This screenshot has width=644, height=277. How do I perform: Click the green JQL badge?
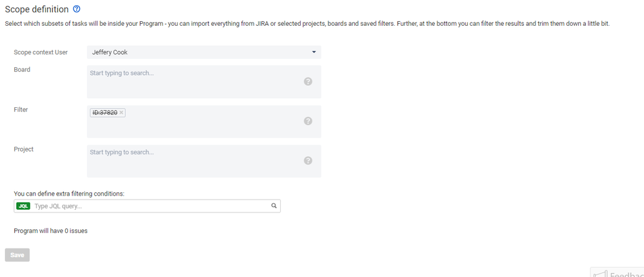(x=23, y=206)
